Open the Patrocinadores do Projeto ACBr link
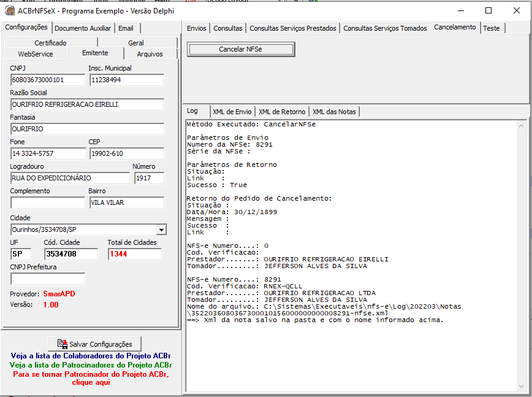532x397 pixels. pyautogui.click(x=91, y=364)
